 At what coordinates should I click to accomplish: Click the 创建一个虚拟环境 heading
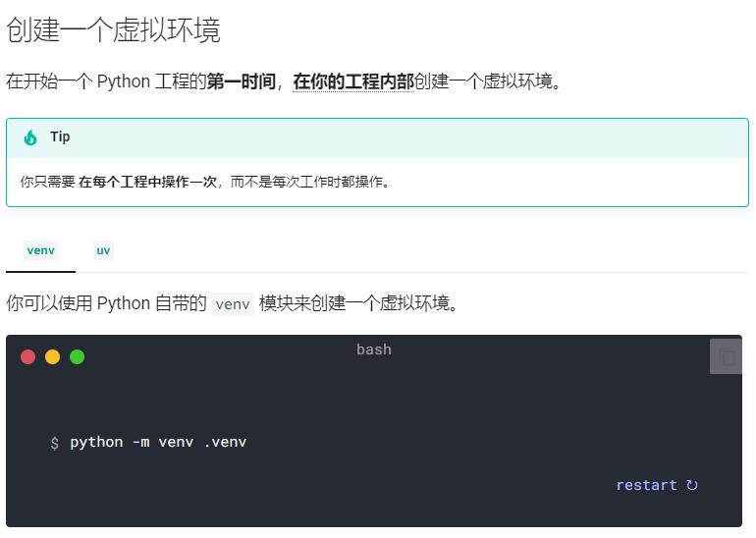(113, 29)
